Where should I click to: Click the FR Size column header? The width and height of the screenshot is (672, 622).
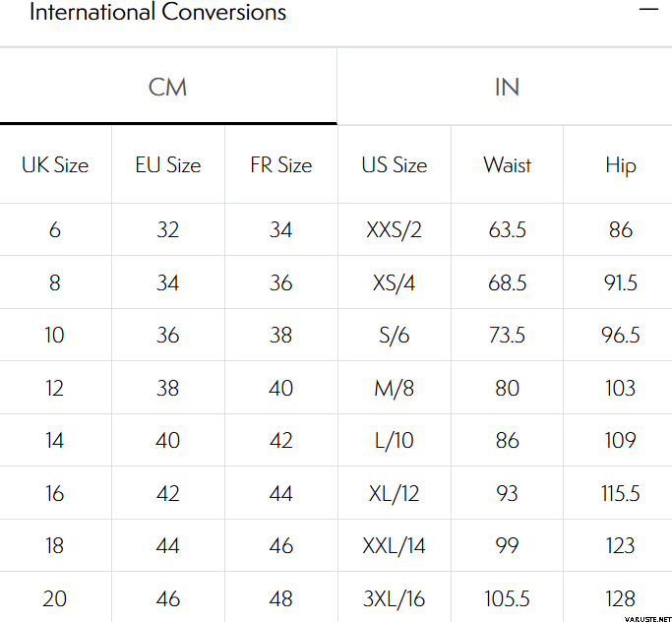pyautogui.click(x=281, y=165)
